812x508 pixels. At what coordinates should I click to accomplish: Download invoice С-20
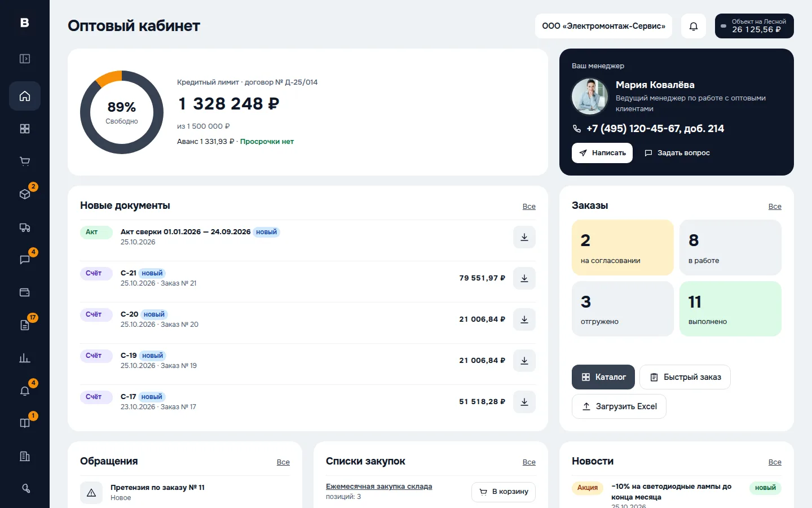[524, 319]
